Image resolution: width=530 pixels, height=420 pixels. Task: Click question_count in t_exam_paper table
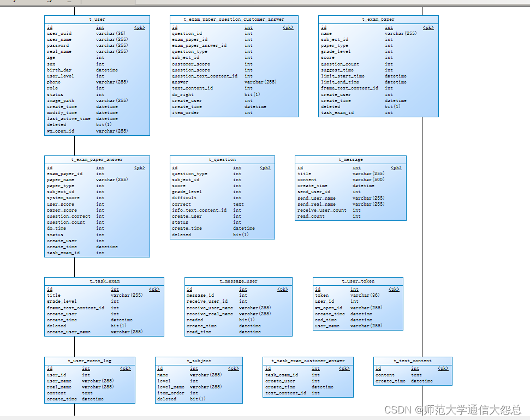coord(340,64)
